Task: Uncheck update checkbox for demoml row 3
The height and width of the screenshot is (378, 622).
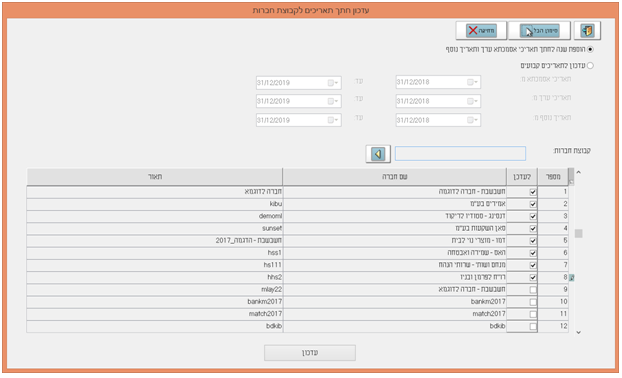Action: [533, 217]
